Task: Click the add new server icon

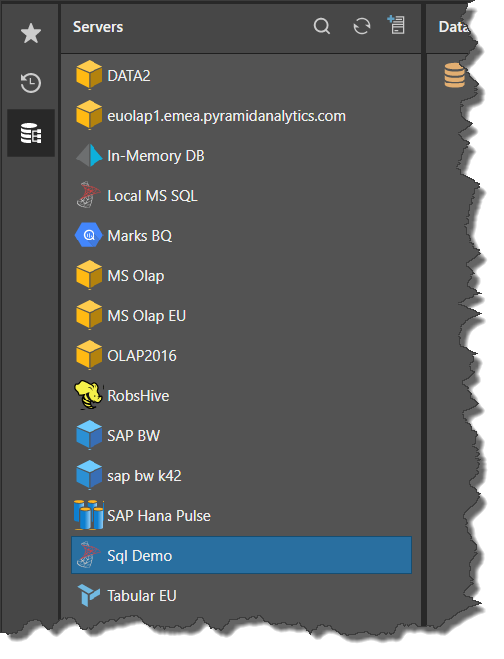Action: (396, 25)
